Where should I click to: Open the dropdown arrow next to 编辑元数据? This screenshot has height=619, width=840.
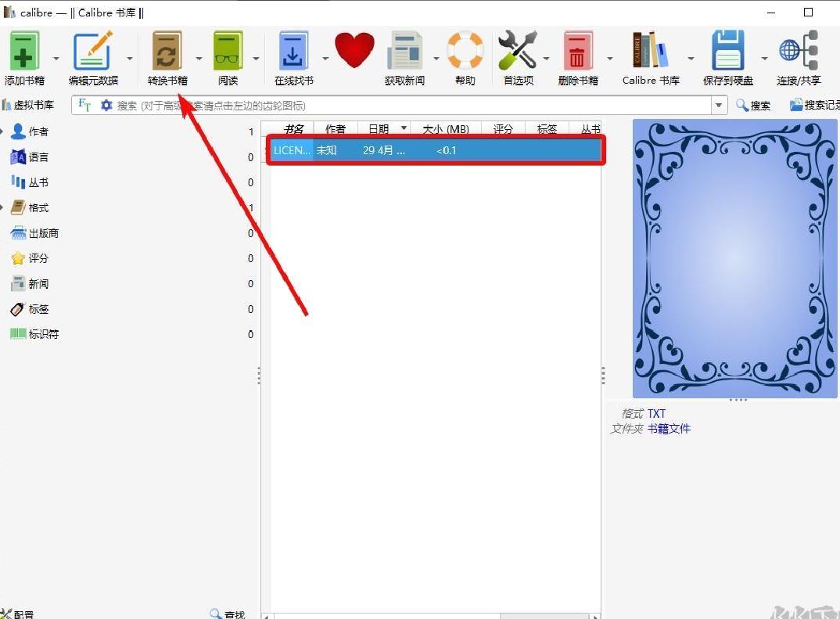pos(130,58)
